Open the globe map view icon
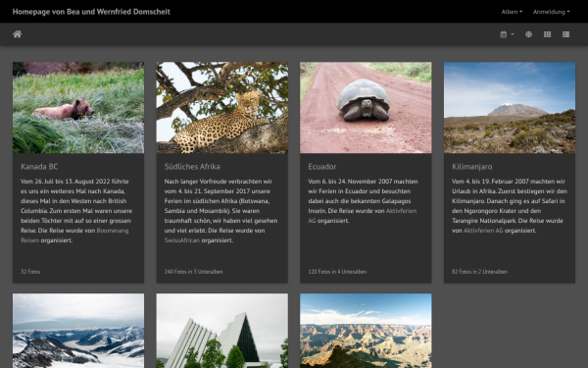This screenshot has height=368, width=588. point(529,34)
